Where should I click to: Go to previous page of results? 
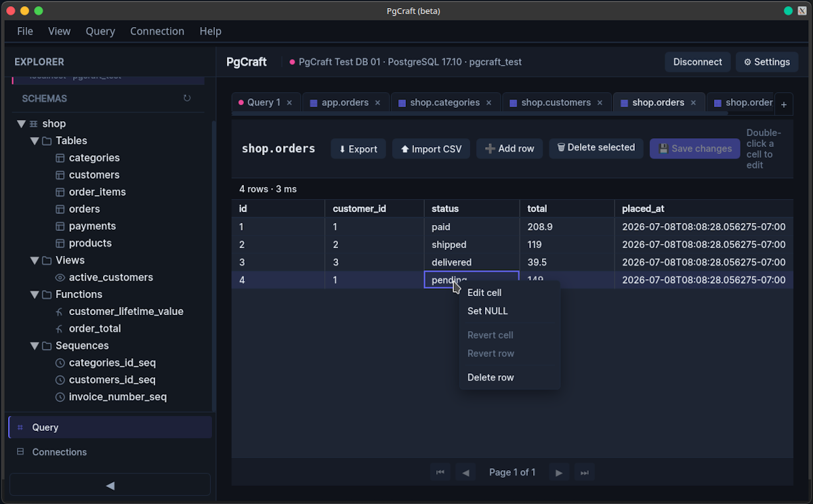[465, 472]
